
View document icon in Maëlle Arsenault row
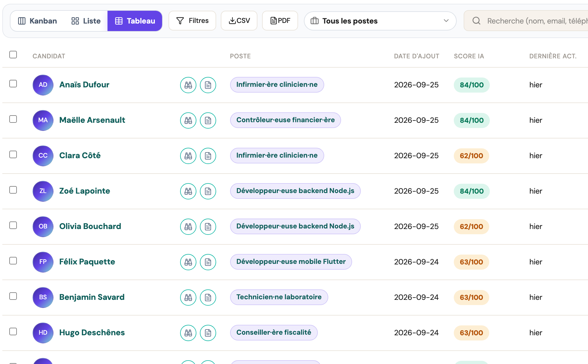point(208,120)
